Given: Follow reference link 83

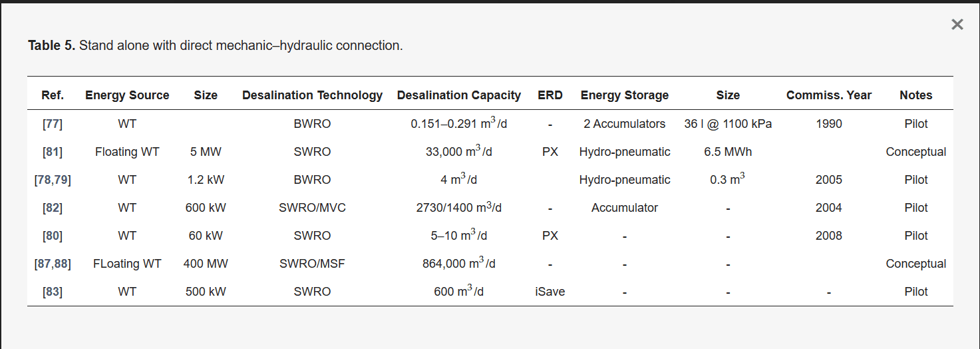Looking at the screenshot, I should coord(53,292).
